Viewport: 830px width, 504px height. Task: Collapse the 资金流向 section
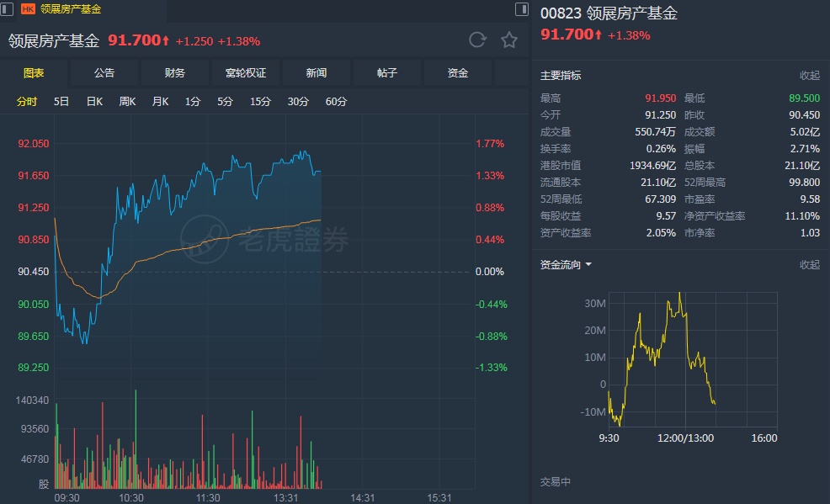[809, 265]
